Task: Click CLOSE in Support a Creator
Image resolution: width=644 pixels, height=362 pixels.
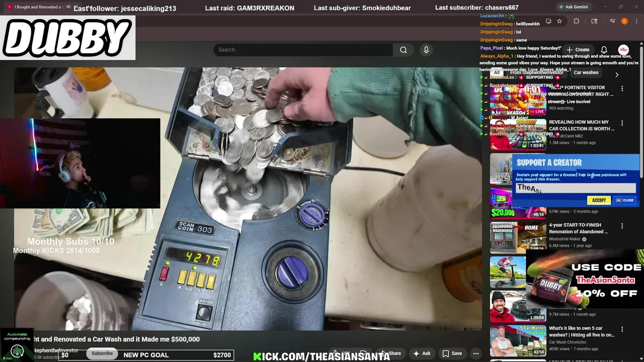Action: 625,200
